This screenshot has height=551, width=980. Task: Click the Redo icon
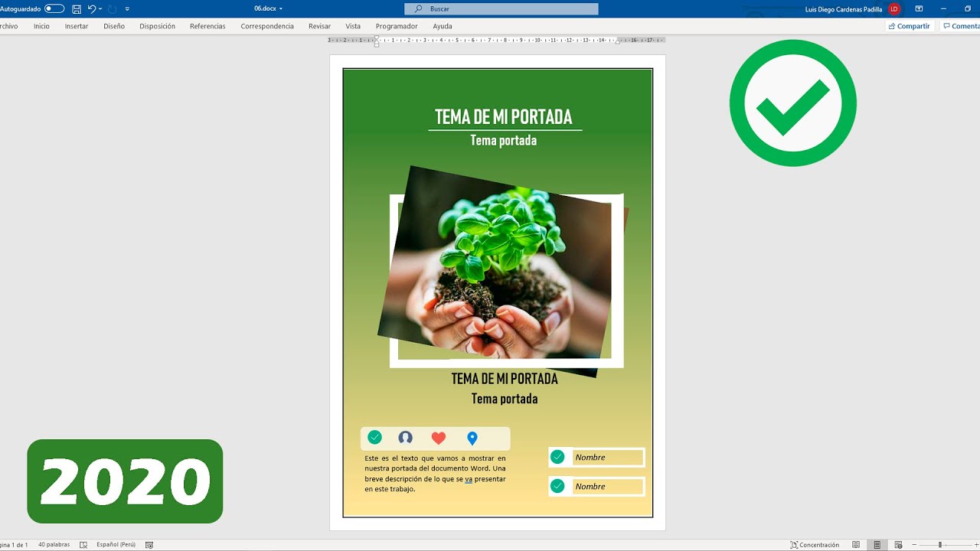[112, 9]
